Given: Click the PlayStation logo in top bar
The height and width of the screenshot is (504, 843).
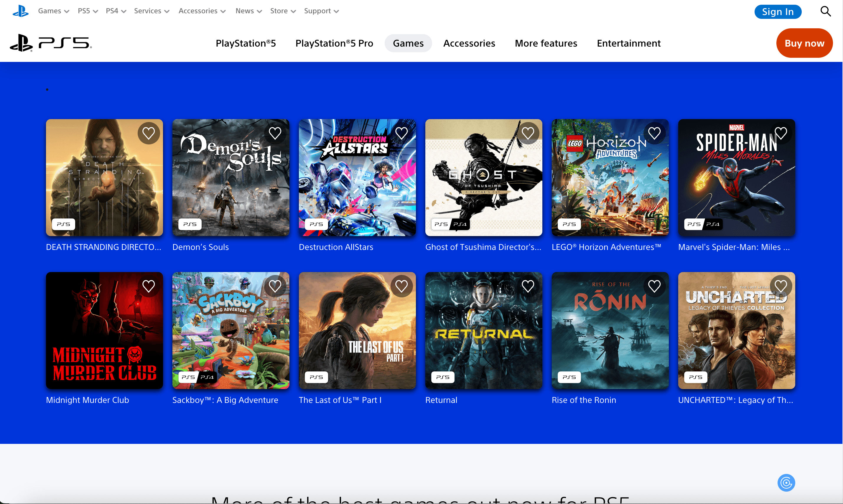Looking at the screenshot, I should [x=20, y=11].
